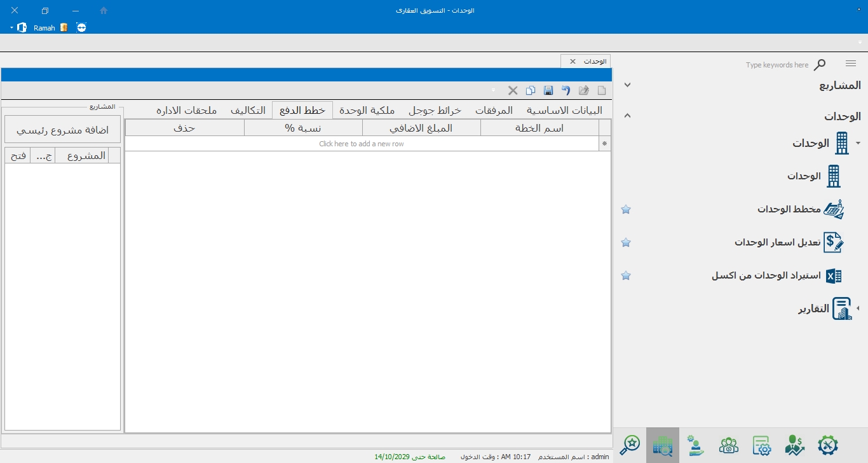Open the maintenance gear-and-tools module icon
868x463 pixels.
click(x=827, y=445)
